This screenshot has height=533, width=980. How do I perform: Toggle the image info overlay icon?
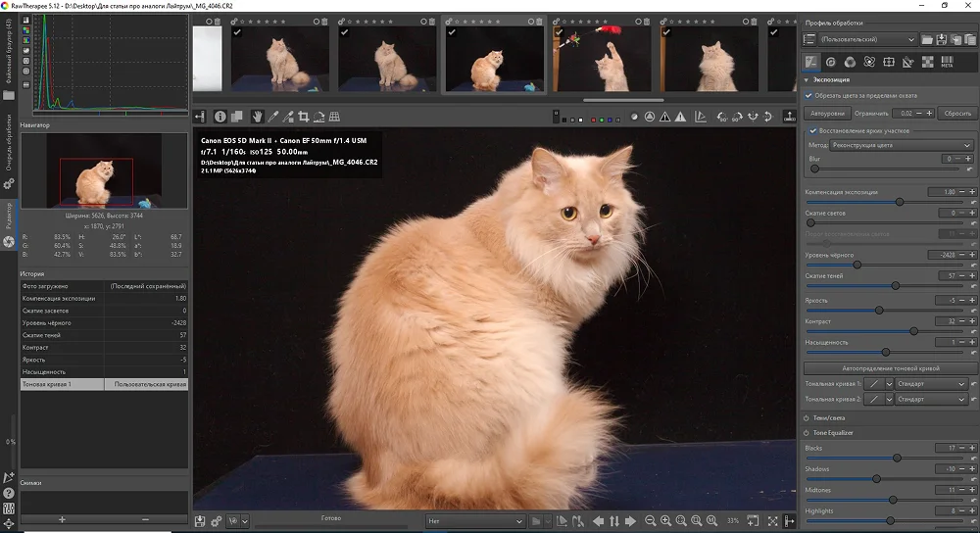point(220,117)
